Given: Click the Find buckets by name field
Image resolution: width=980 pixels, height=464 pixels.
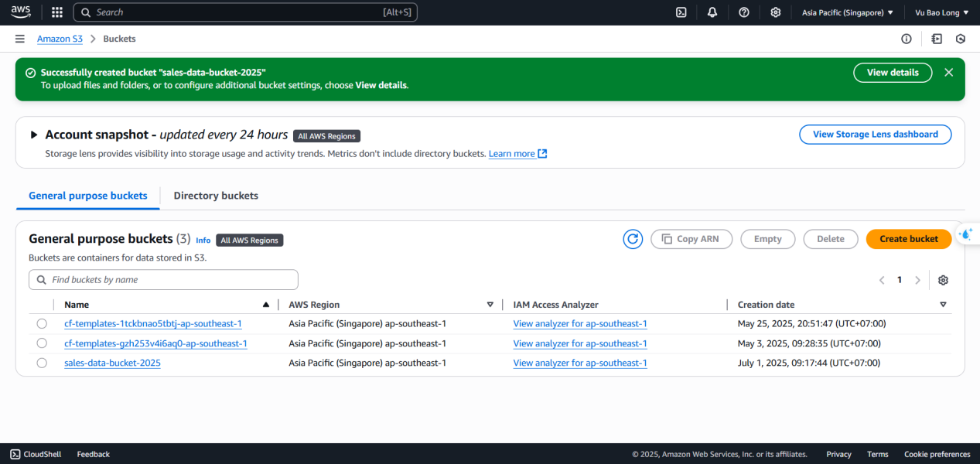Looking at the screenshot, I should click(163, 280).
